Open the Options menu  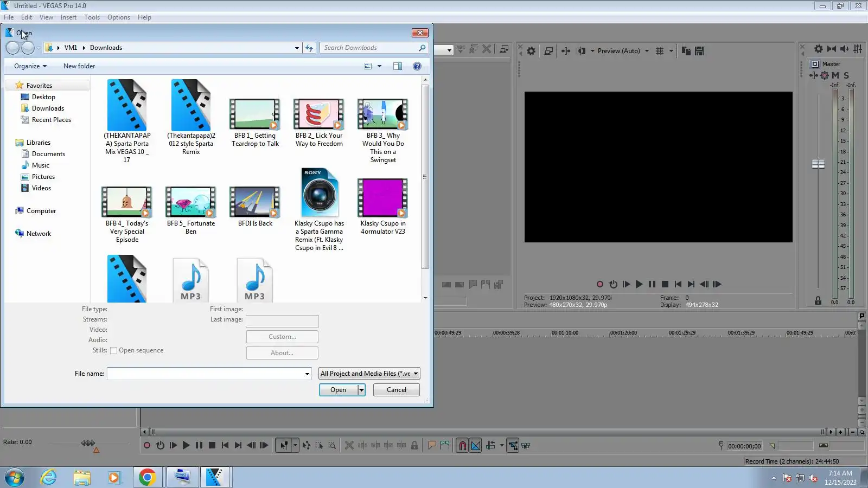[119, 17]
